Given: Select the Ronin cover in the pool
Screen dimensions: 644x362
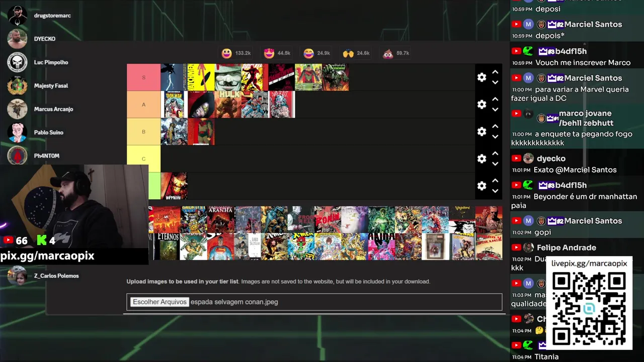Looking at the screenshot, I should [x=328, y=220].
